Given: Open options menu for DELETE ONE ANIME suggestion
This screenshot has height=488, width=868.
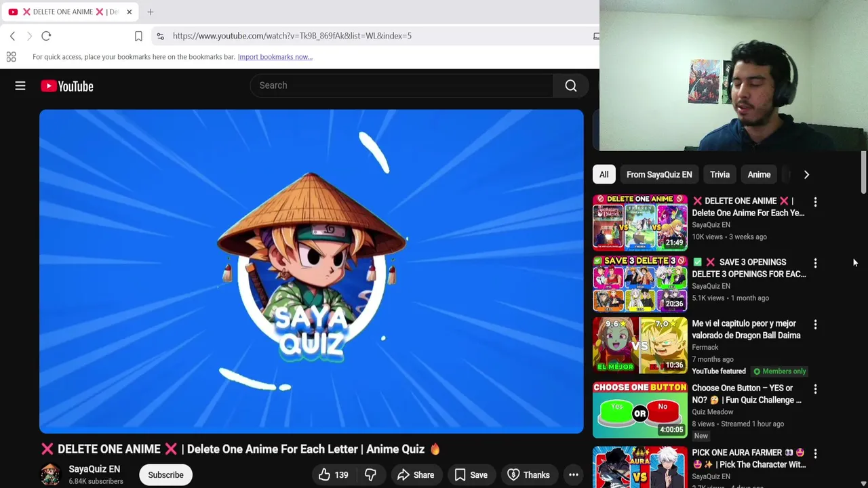Looking at the screenshot, I should [815, 202].
